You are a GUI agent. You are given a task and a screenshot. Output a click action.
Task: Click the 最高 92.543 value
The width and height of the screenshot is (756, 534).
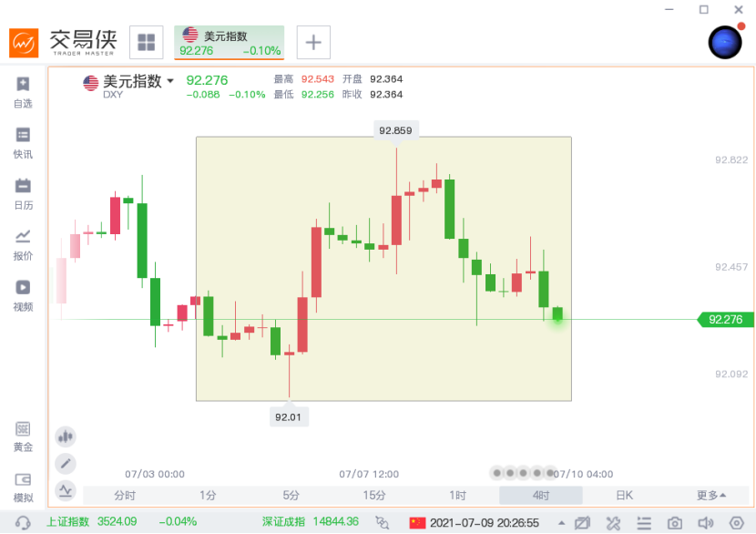(x=317, y=79)
